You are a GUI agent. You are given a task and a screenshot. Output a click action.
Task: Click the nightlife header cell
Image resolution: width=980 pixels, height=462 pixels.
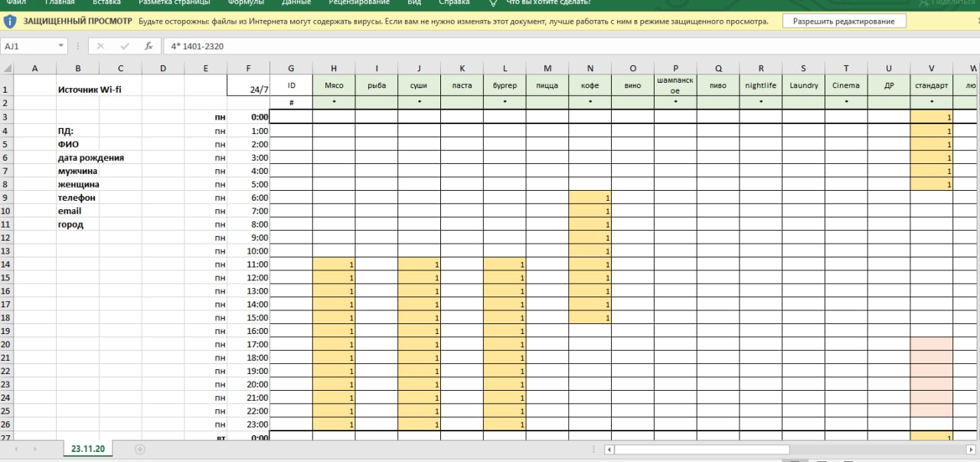(x=760, y=85)
